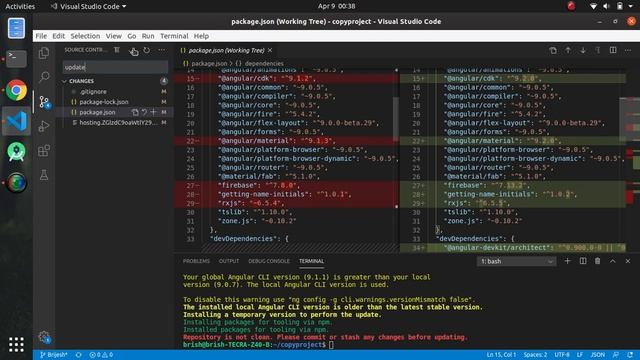Open the Extensions view
640x360 pixels.
(44, 151)
